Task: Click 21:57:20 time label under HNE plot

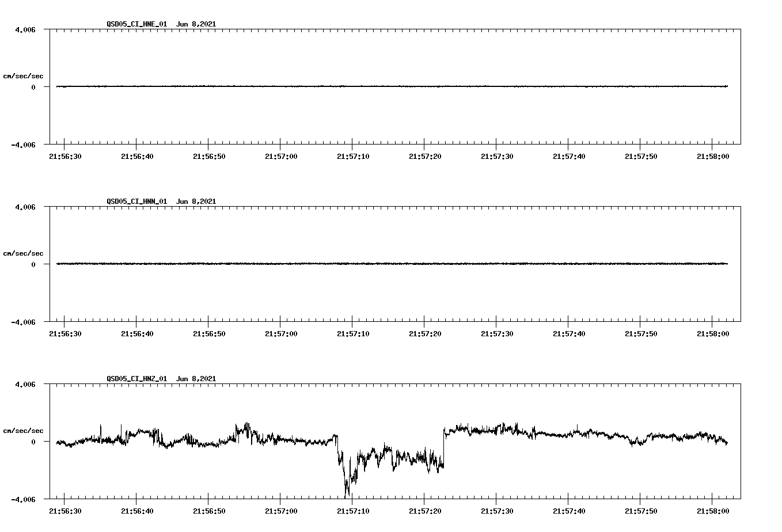Action: [x=424, y=156]
